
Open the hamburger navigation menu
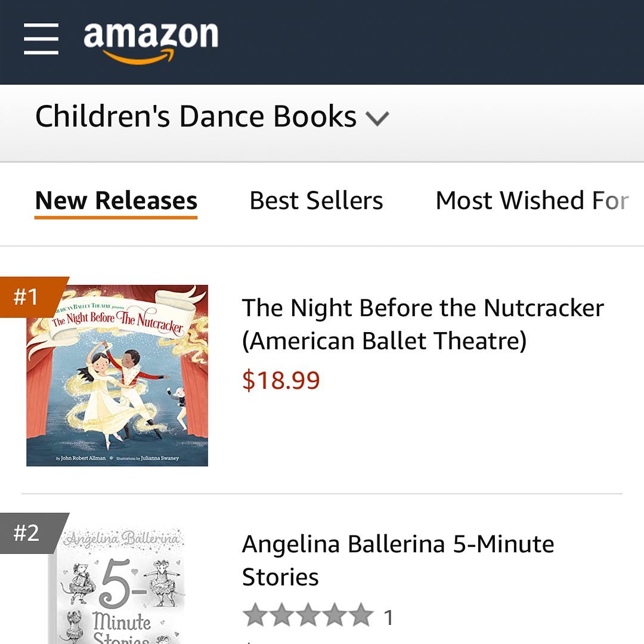pos(41,39)
